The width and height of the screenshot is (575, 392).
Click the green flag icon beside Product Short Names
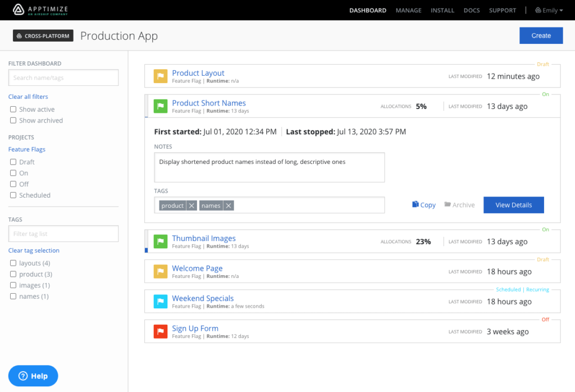(x=161, y=106)
